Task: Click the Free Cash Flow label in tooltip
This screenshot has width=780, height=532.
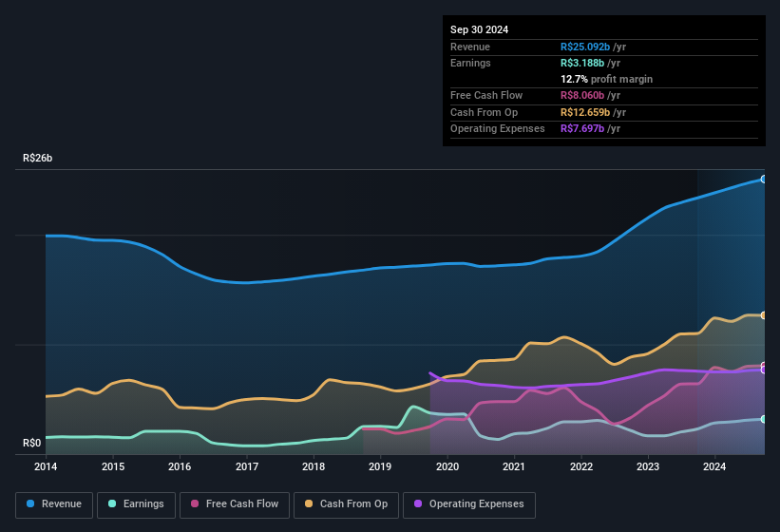Action: 486,95
